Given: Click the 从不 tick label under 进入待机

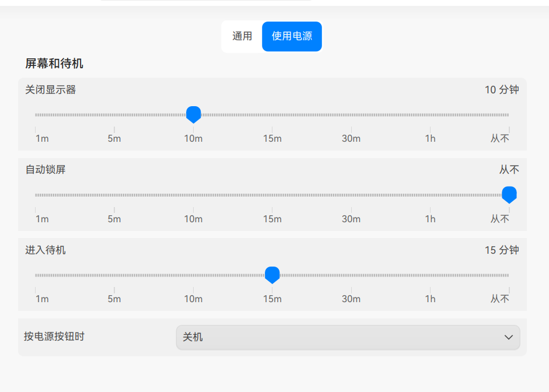Looking at the screenshot, I should [x=499, y=299].
